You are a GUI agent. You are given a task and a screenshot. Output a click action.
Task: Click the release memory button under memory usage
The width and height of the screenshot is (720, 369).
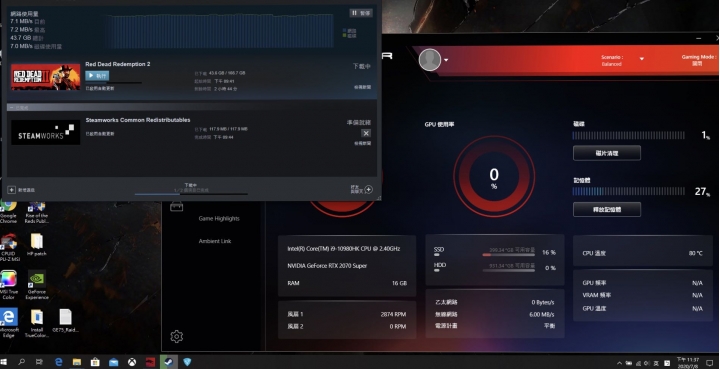tap(607, 209)
